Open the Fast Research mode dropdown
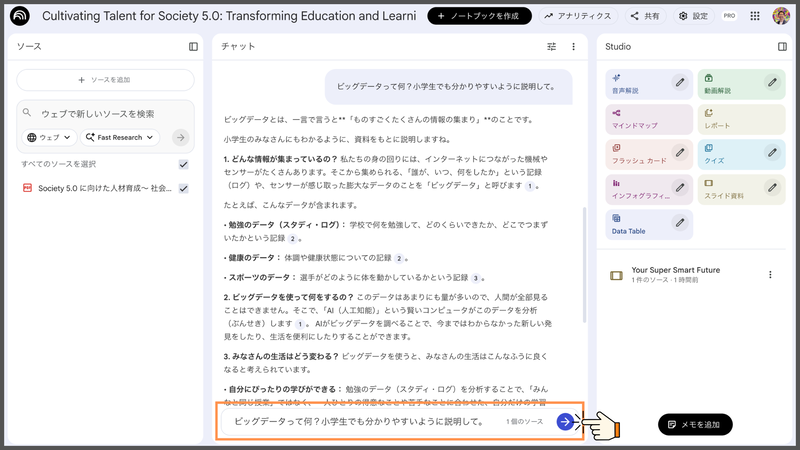The width and height of the screenshot is (800, 450). (120, 137)
